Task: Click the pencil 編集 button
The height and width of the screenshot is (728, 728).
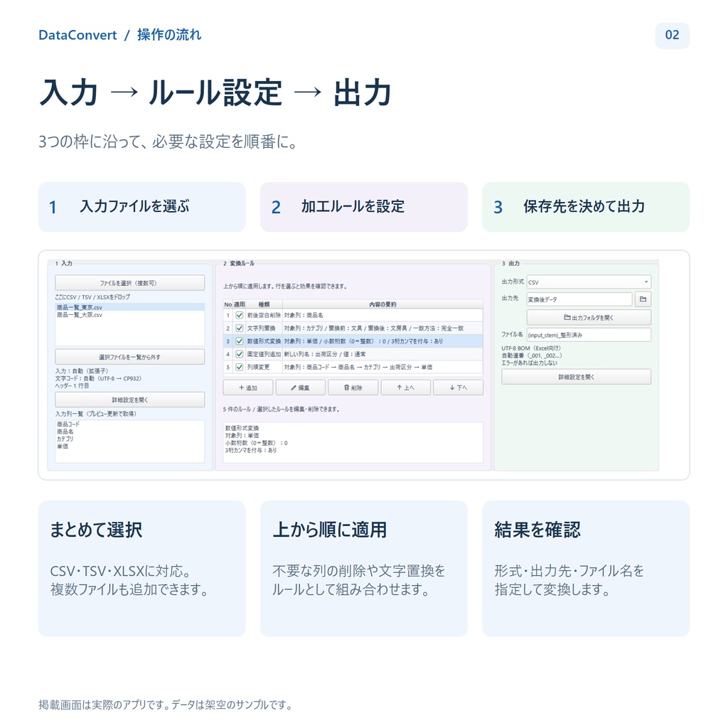Action: click(x=301, y=387)
